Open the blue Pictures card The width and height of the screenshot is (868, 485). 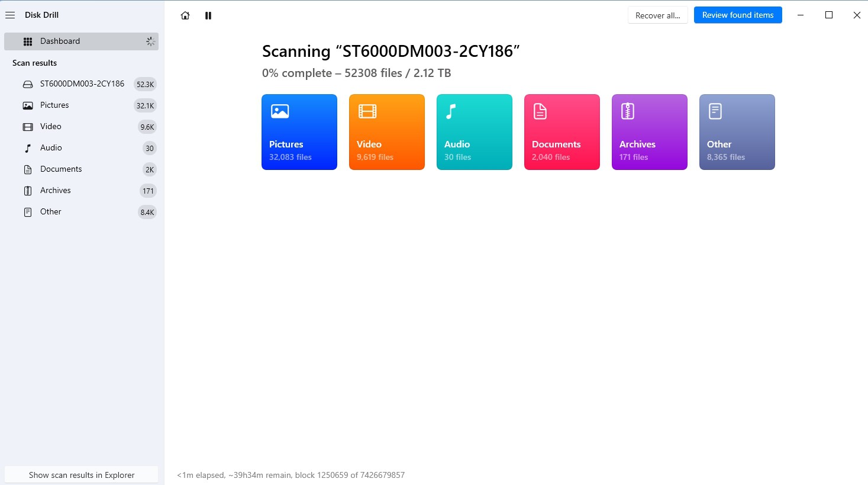click(x=299, y=132)
